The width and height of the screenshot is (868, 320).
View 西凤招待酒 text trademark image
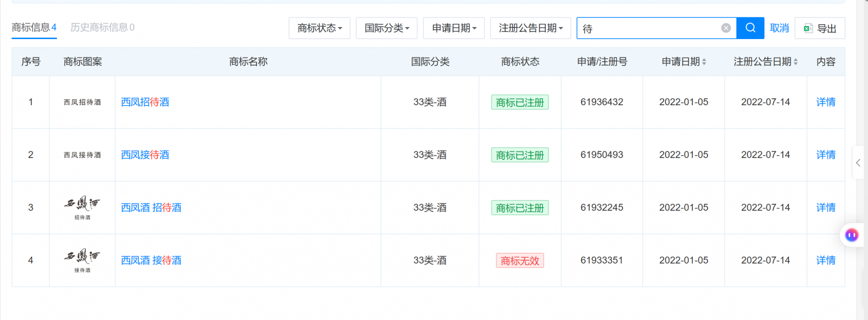pyautogui.click(x=82, y=102)
